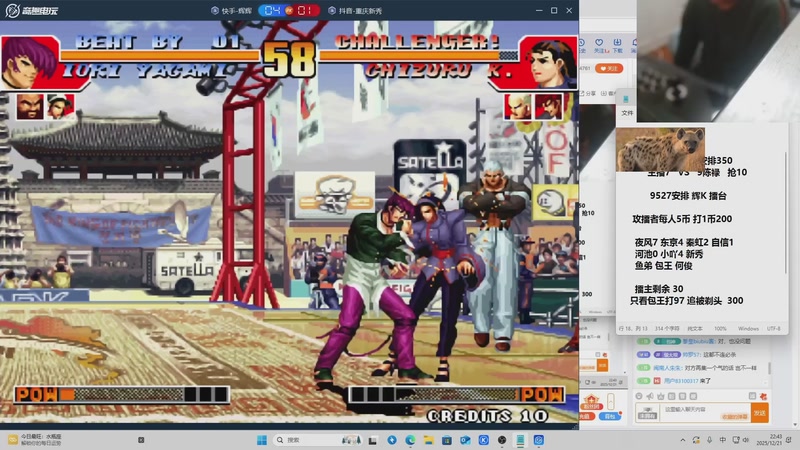Click the Windows line-ending status entry
The width and height of the screenshot is (800, 450).
coord(748,329)
